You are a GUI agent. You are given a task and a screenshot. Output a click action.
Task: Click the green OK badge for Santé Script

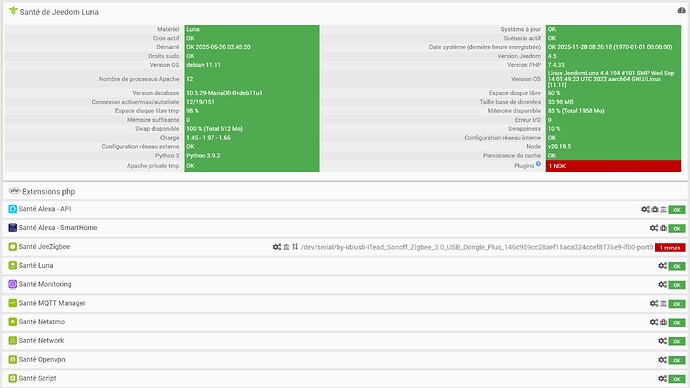pyautogui.click(x=677, y=379)
